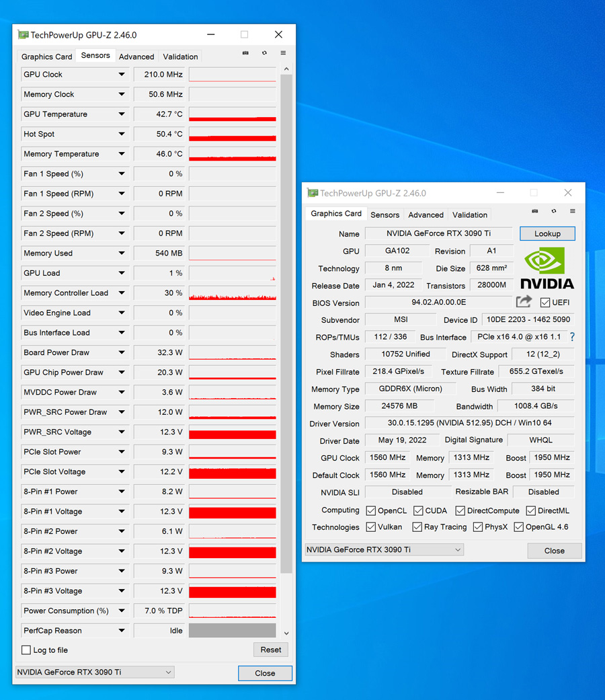This screenshot has height=700, width=605.
Task: Open Validation tab in Sensors window
Action: [x=180, y=56]
